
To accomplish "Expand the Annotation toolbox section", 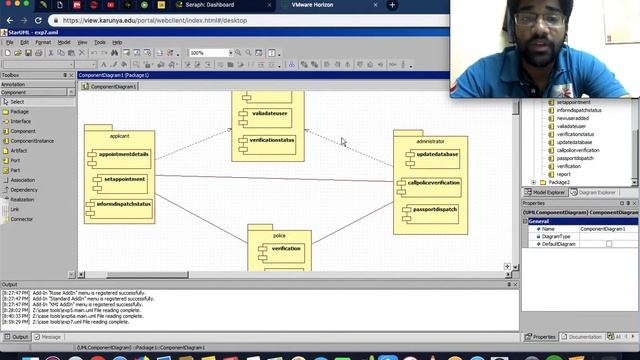I will tap(38, 84).
